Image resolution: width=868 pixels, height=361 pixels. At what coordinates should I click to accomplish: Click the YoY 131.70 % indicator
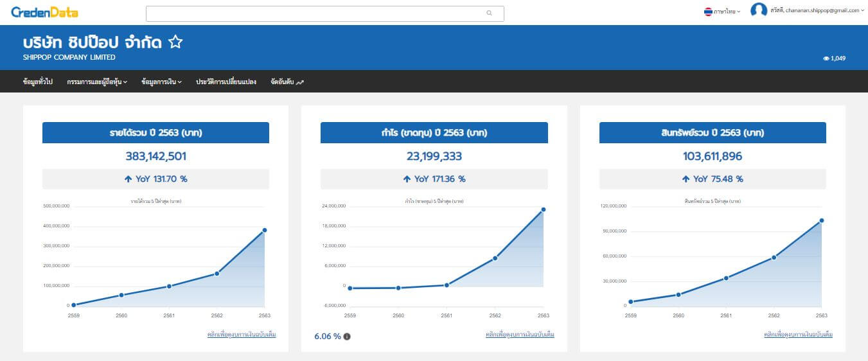tap(155, 179)
